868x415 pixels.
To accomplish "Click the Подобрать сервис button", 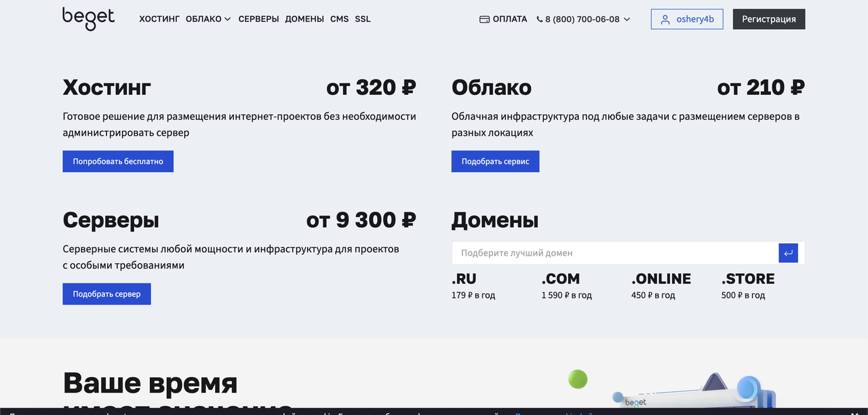I will tap(496, 161).
